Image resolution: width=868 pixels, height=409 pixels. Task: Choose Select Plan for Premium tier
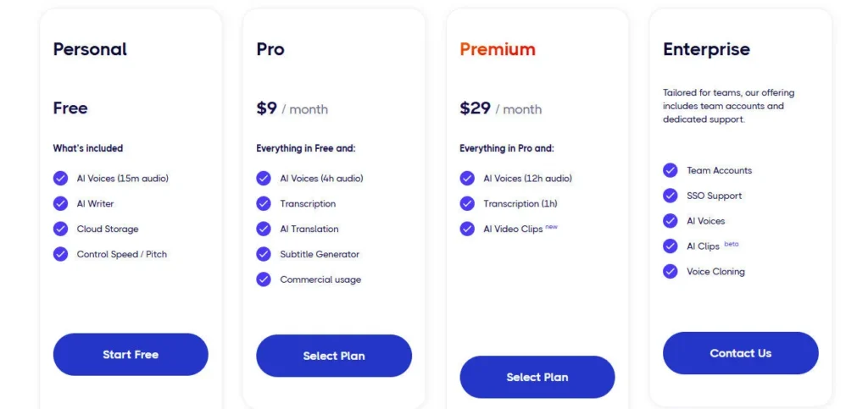point(537,377)
